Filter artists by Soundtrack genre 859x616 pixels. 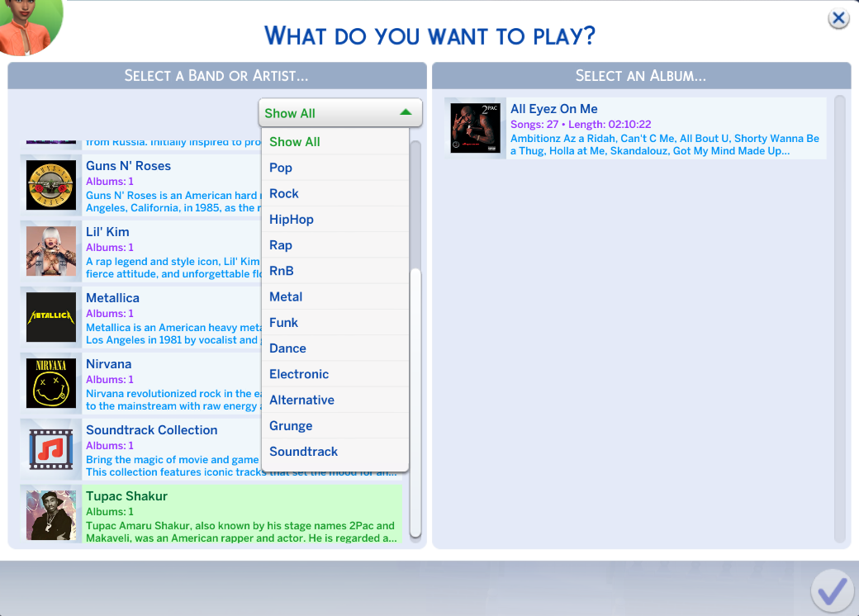coord(335,451)
